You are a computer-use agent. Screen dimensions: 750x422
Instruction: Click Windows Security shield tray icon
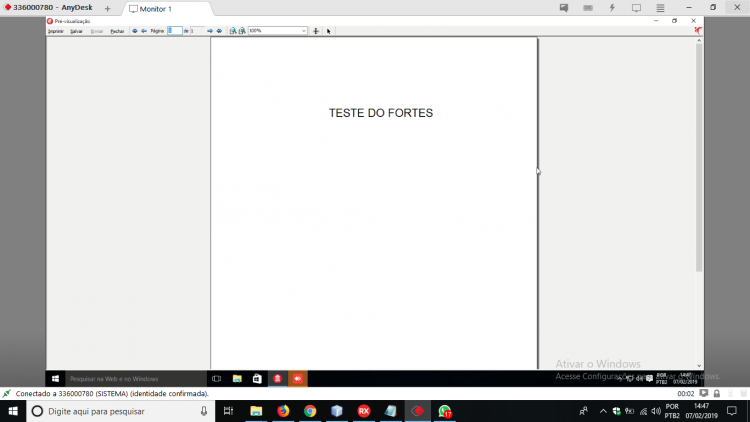(616, 411)
